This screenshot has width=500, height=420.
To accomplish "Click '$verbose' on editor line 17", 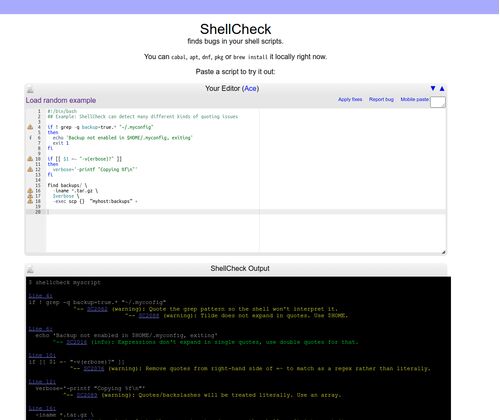I will (63, 196).
